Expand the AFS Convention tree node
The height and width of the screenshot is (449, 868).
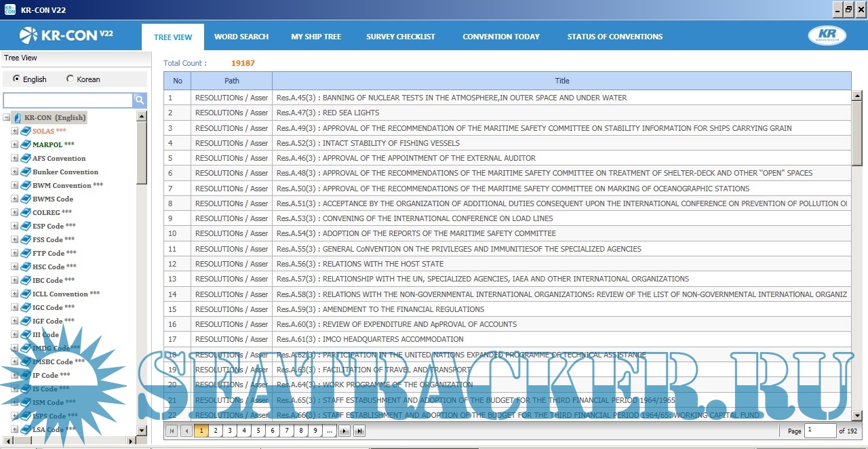click(x=15, y=158)
